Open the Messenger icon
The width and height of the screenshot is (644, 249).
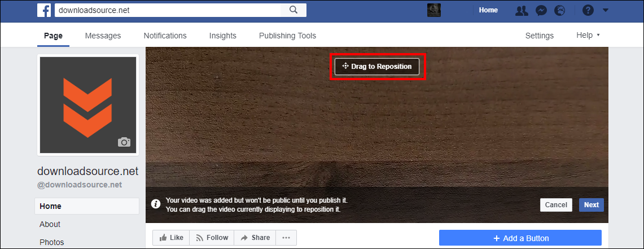coord(541,11)
